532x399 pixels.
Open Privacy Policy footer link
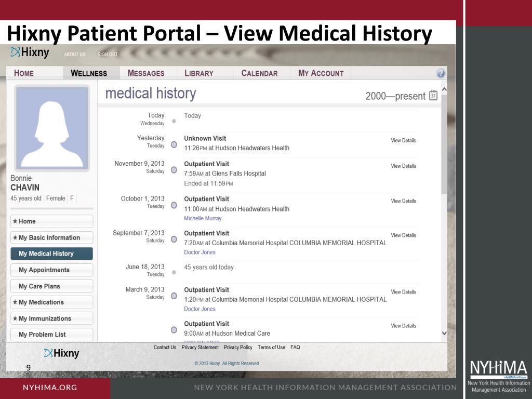pos(238,348)
